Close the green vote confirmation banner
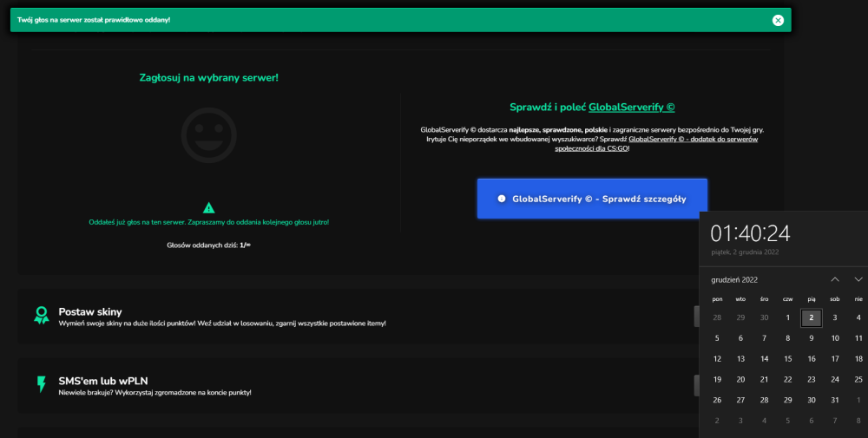This screenshot has width=868, height=438. pos(778,20)
